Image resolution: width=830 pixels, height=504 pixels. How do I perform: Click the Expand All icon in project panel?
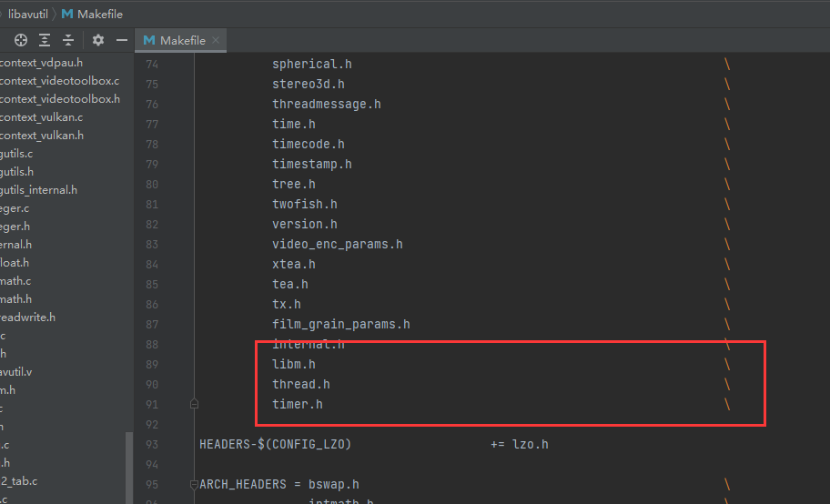(45, 40)
